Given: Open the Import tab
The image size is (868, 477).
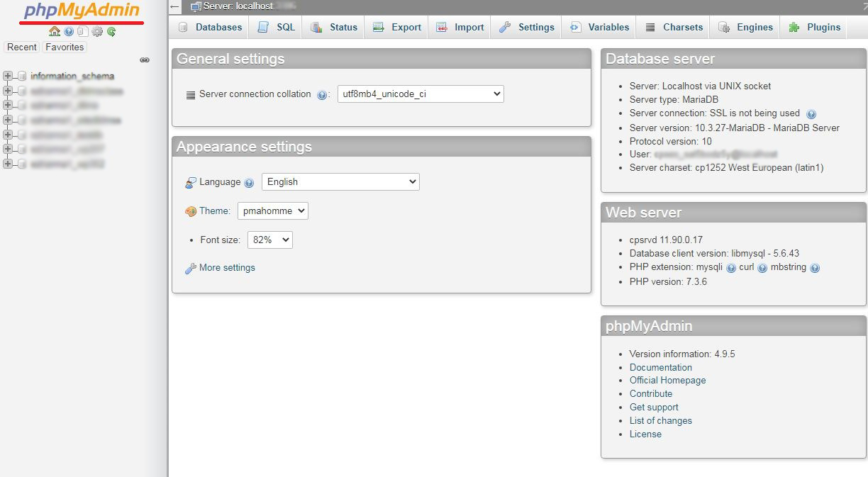Looking at the screenshot, I should pos(460,27).
